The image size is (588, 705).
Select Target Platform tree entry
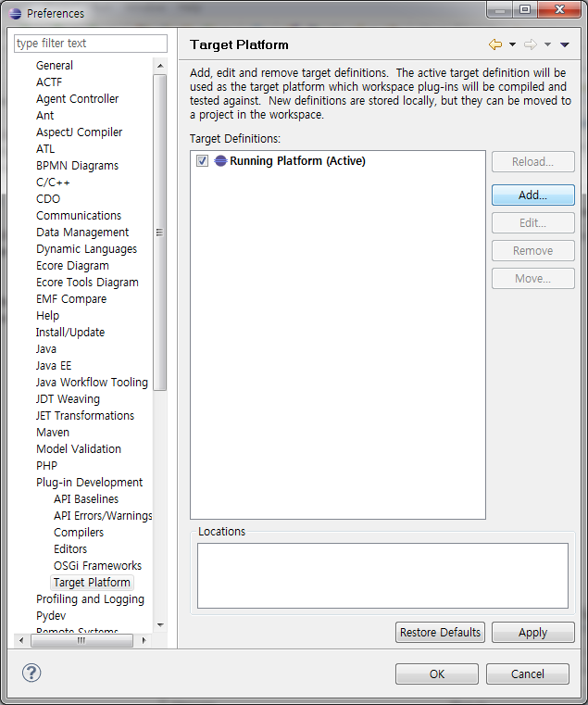tap(92, 583)
